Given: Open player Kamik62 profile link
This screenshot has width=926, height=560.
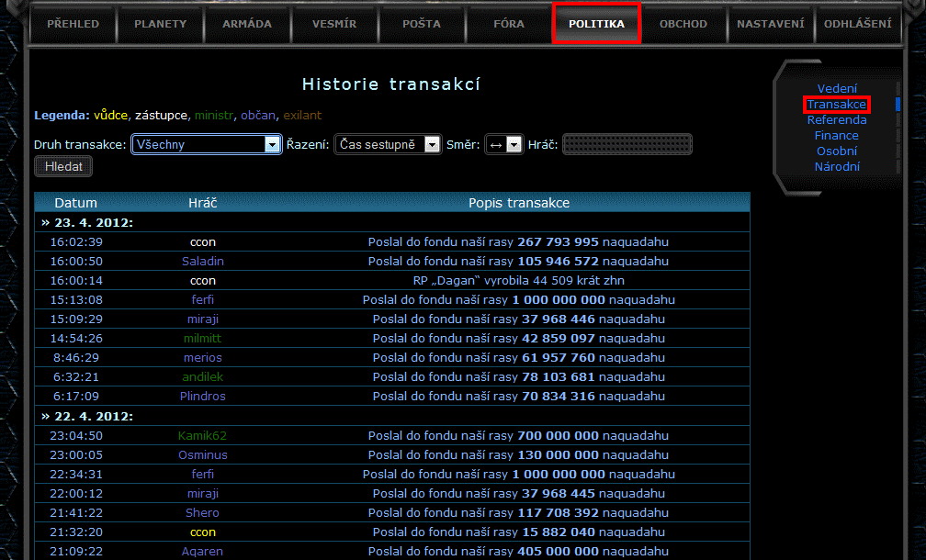Looking at the screenshot, I should (203, 436).
